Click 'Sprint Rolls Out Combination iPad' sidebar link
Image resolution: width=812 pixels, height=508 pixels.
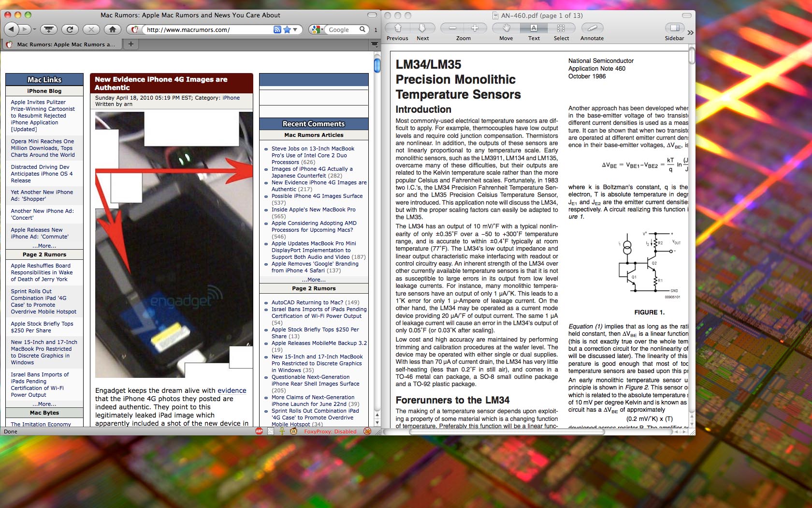point(43,301)
